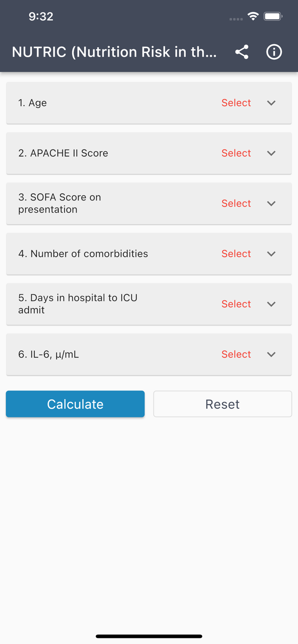Image resolution: width=298 pixels, height=644 pixels.
Task: Open the APACHE II Score selector
Action: pos(271,153)
